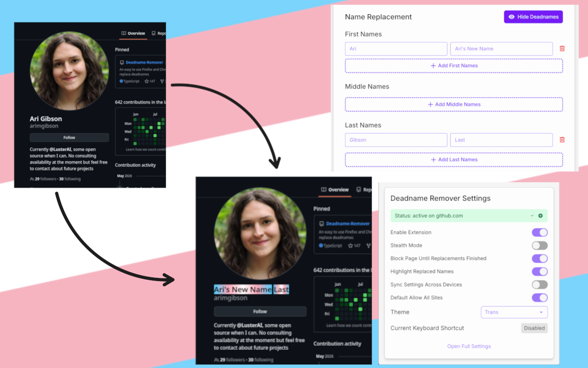The image size is (588, 368).
Task: Click Add First Names
Action: [454, 66]
